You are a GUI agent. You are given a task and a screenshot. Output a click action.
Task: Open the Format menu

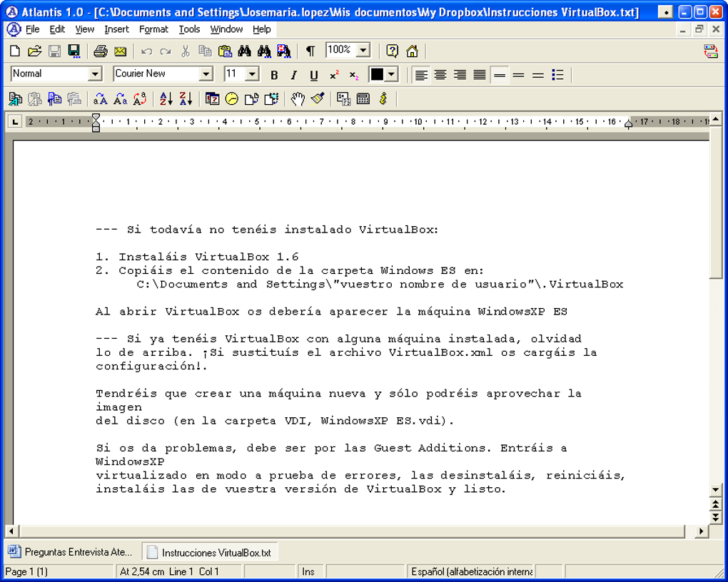click(x=153, y=29)
